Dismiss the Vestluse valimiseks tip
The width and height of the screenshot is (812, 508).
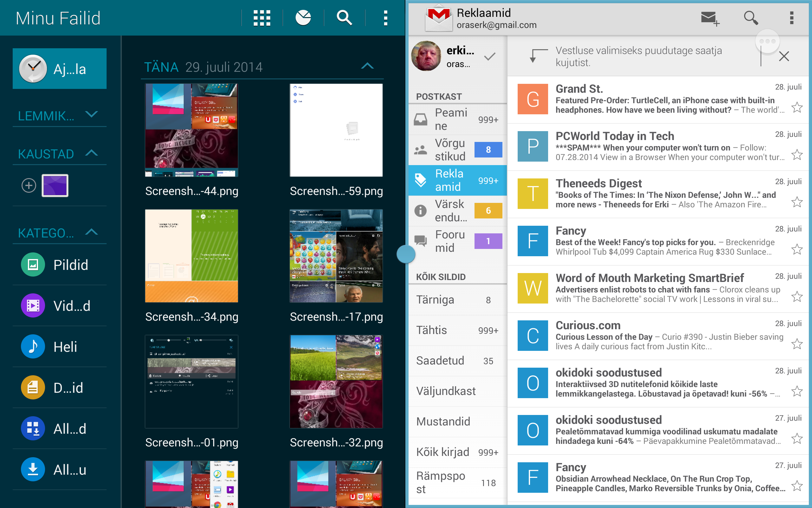pos(784,56)
